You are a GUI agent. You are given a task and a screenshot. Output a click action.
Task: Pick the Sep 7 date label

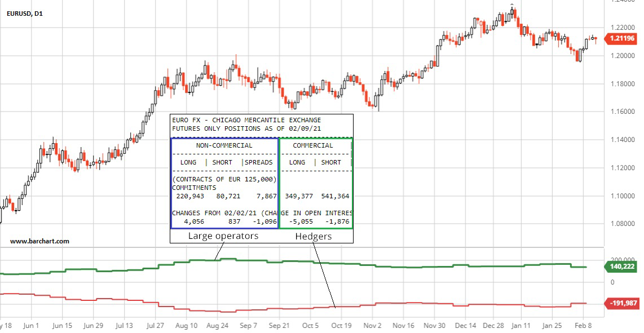pos(249,326)
